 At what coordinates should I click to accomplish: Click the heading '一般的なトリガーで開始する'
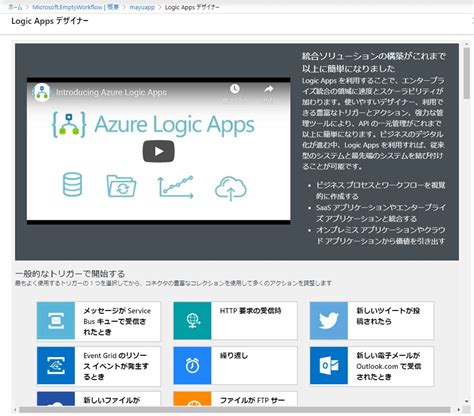tap(70, 274)
